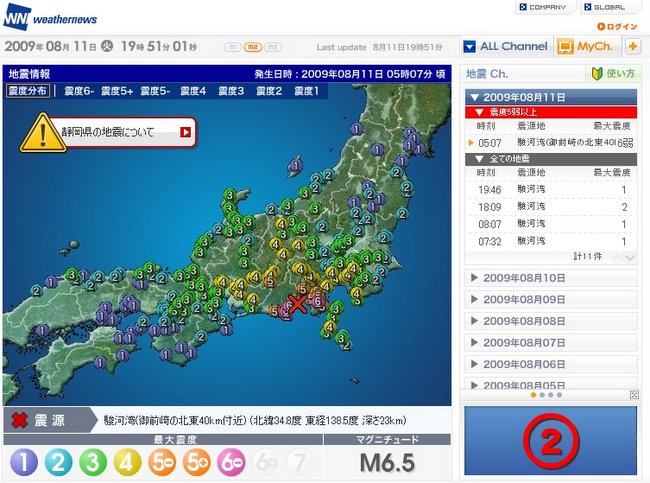This screenshot has height=483, width=650.
Task: Select the m3 layout toggle
Action: point(272,47)
